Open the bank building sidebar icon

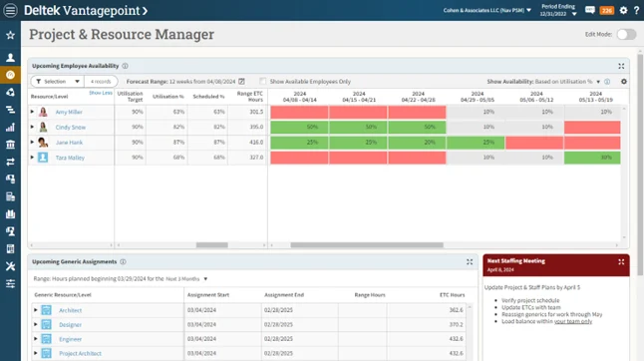point(10,145)
